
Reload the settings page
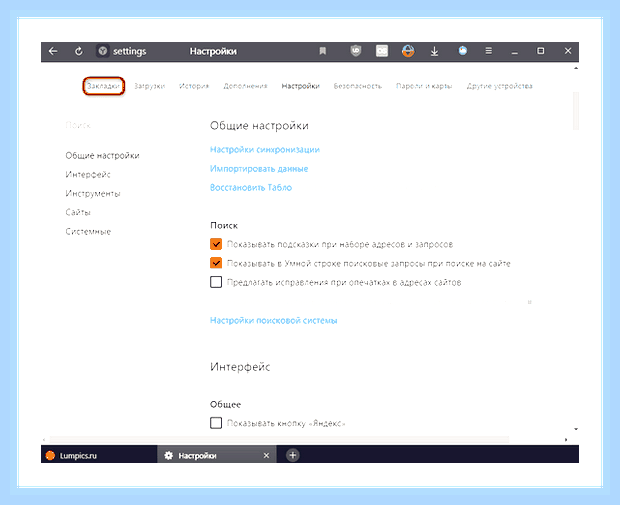[x=79, y=51]
